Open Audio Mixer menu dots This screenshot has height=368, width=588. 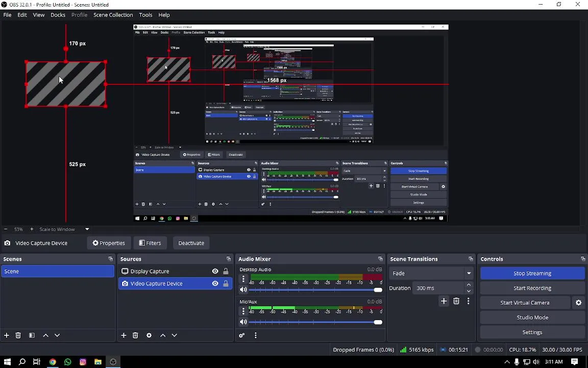(255, 335)
